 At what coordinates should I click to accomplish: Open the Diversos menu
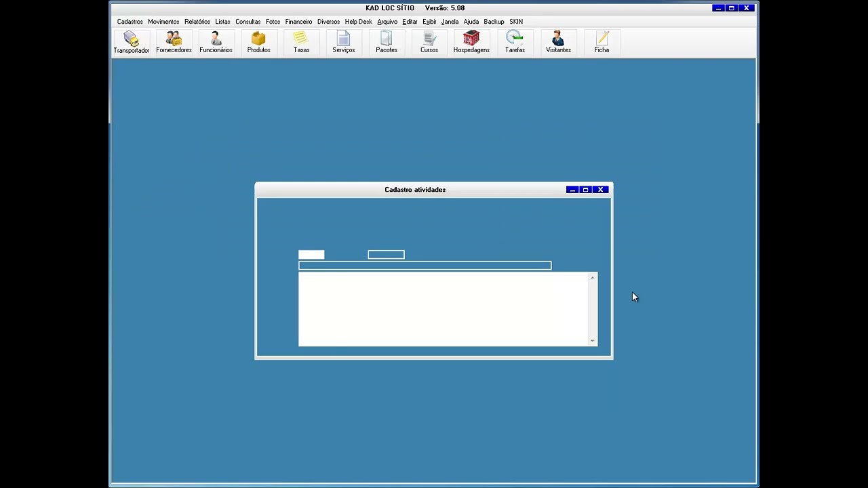[x=328, y=22]
